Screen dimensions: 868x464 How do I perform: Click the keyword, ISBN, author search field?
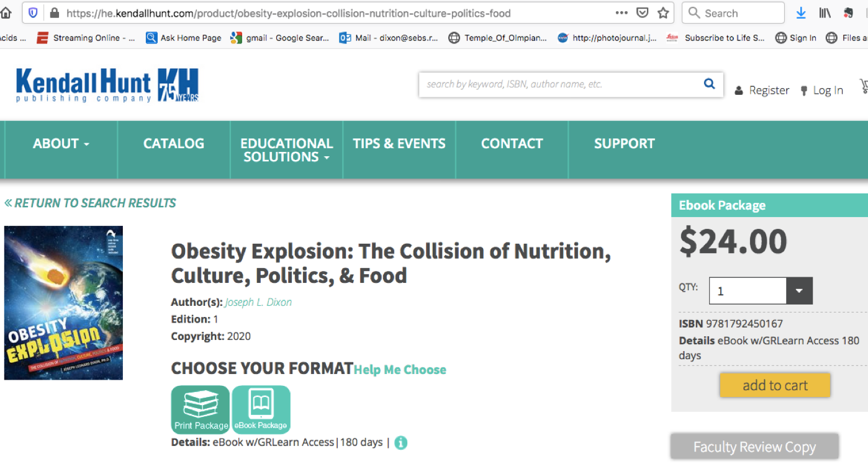[x=559, y=84]
